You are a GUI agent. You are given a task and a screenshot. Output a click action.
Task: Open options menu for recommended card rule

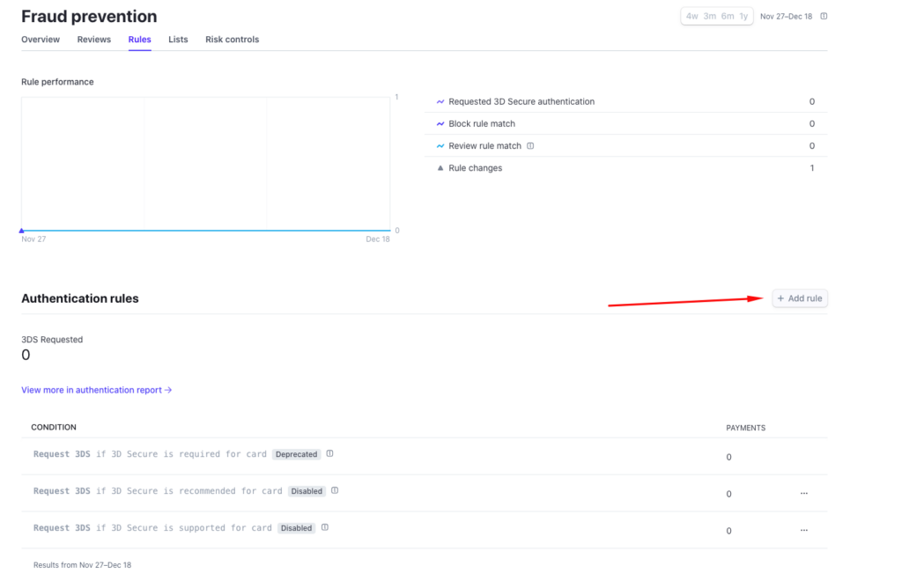(x=803, y=494)
